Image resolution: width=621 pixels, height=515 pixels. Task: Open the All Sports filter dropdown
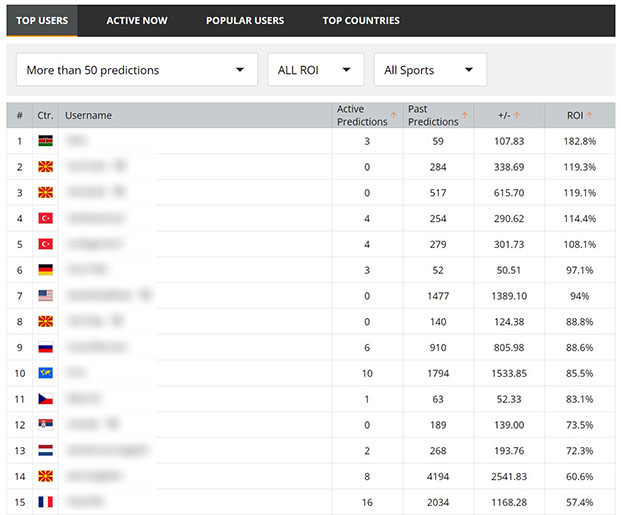click(x=430, y=70)
